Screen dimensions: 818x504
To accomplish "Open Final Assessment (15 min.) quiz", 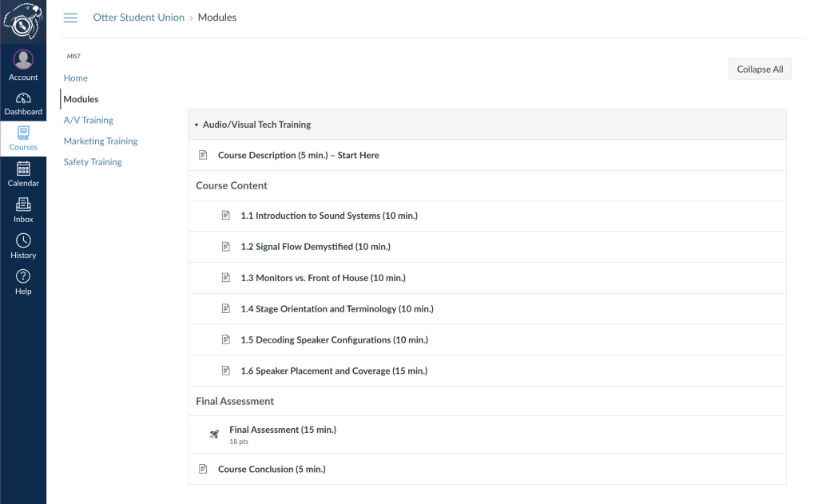I will (x=283, y=430).
